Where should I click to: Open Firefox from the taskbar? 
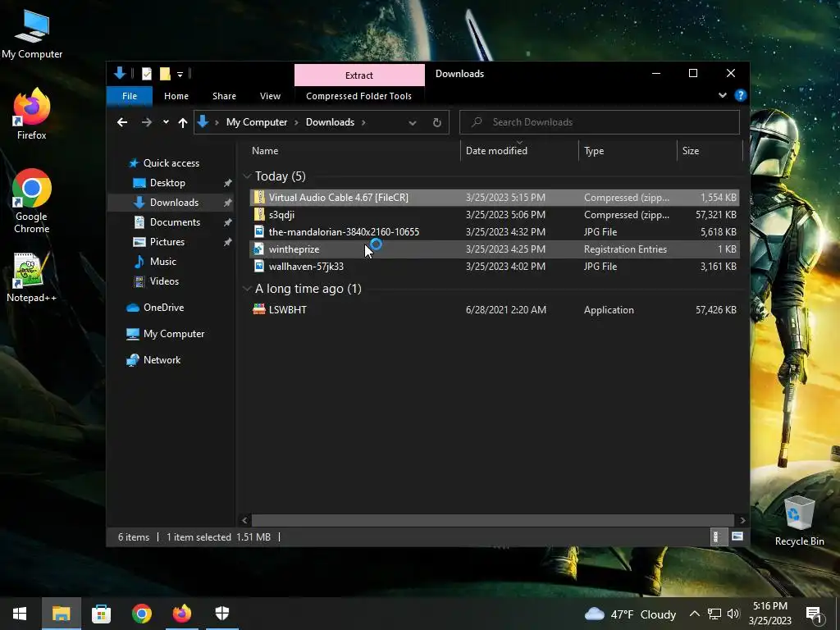pyautogui.click(x=182, y=614)
